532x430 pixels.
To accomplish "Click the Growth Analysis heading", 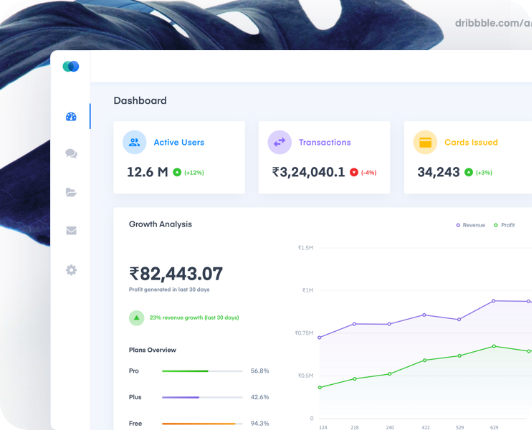I will [x=160, y=224].
